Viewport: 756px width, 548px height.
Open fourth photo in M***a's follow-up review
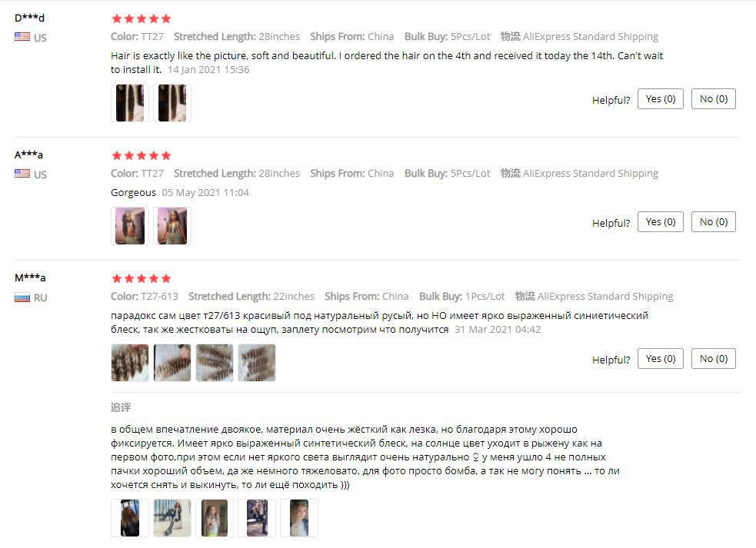pos(257,518)
